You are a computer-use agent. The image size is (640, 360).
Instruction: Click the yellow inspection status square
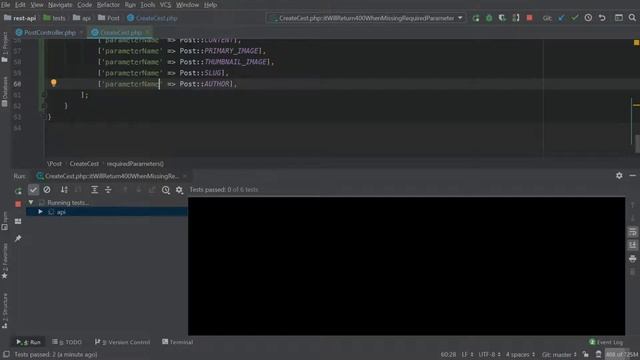coord(636,42)
